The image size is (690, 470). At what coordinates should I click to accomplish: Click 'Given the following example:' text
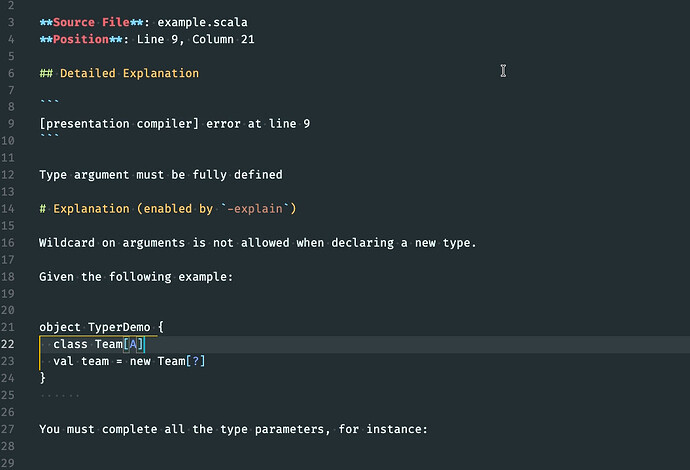(135, 276)
